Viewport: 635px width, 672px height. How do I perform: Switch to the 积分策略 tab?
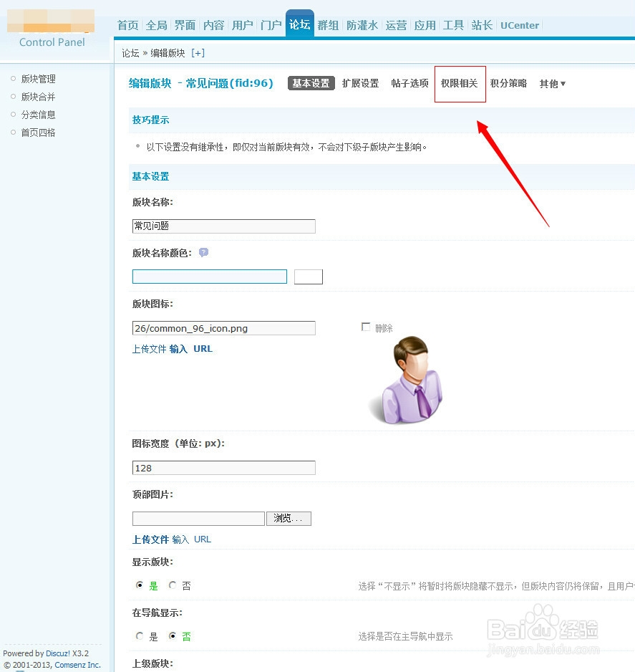click(508, 84)
